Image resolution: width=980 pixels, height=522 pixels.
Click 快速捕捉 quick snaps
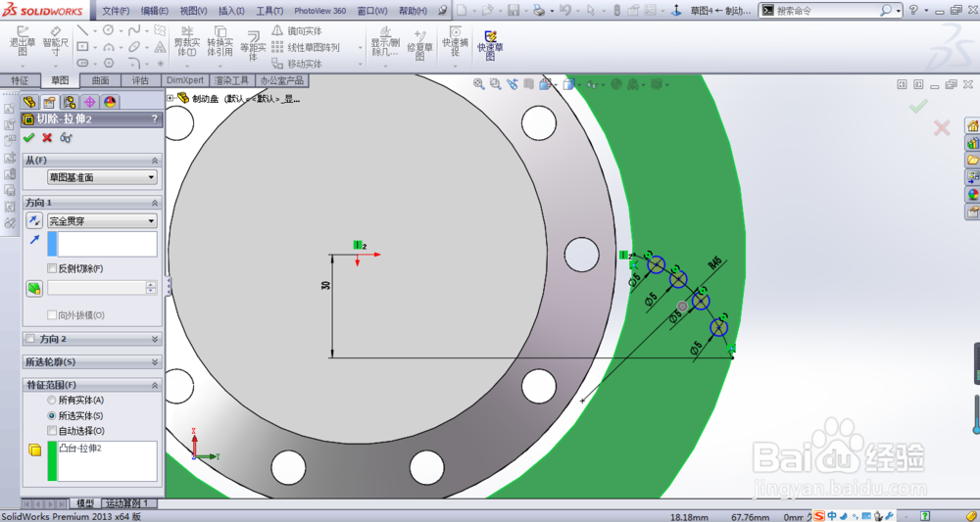455,41
